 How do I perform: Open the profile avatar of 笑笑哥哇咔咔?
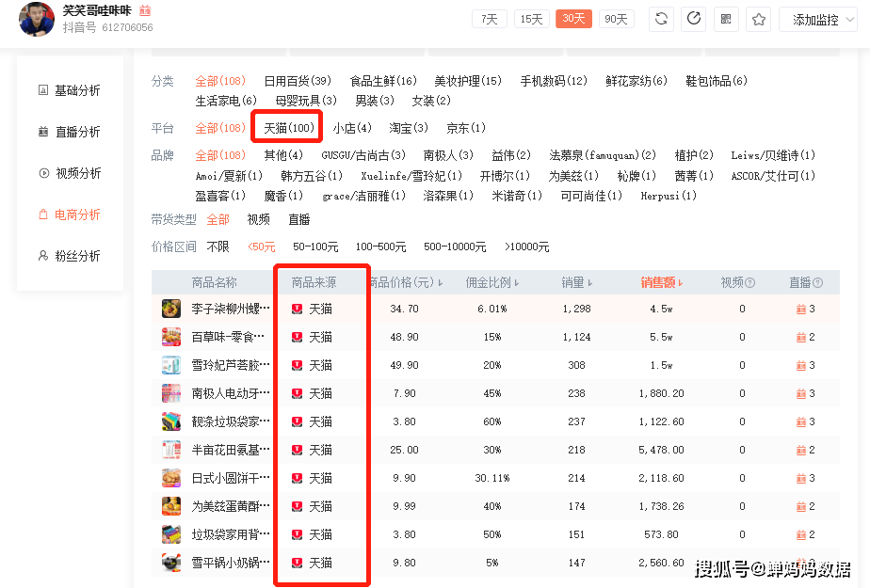pos(37,19)
